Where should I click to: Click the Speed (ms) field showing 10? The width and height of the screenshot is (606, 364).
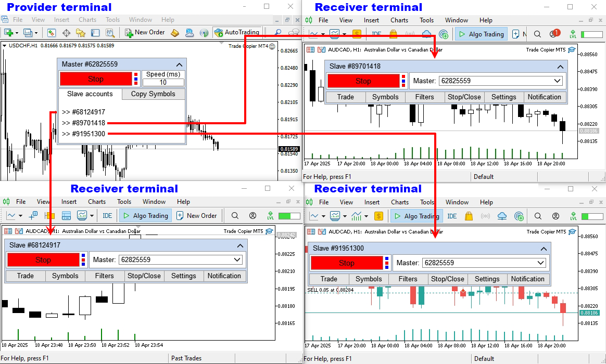163,82
